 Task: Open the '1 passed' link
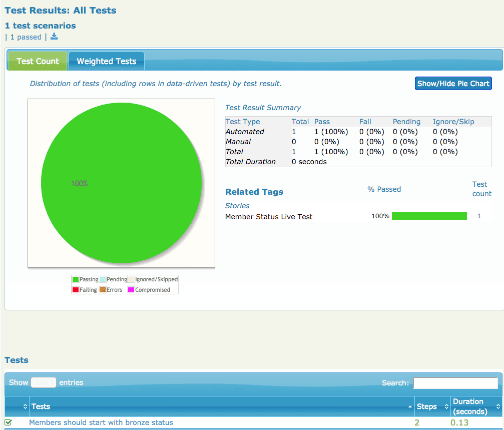click(x=26, y=37)
